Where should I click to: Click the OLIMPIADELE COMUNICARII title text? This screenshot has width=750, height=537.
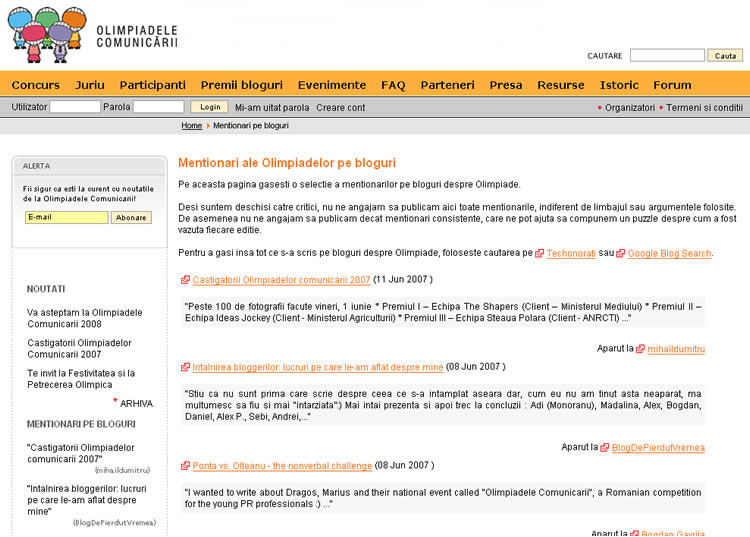tap(137, 37)
